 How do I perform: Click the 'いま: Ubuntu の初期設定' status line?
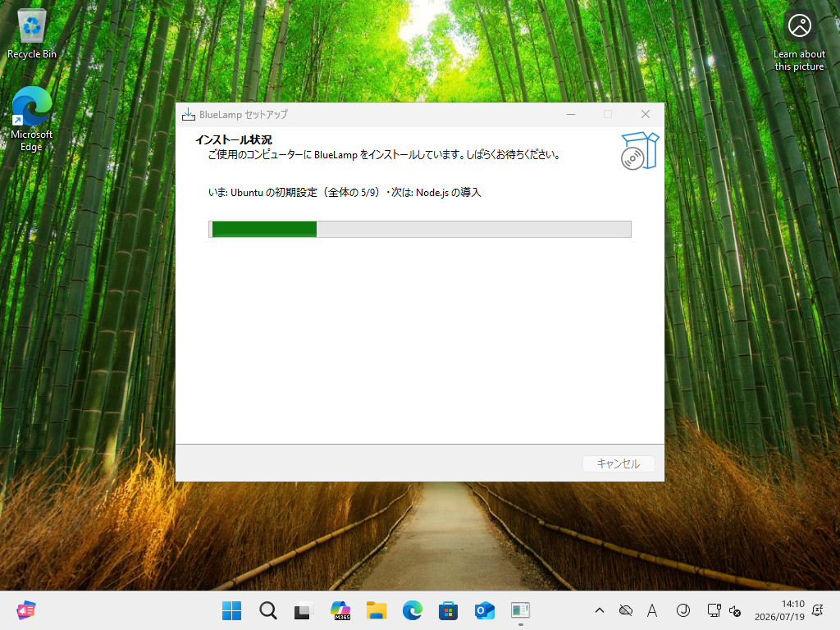[x=345, y=192]
